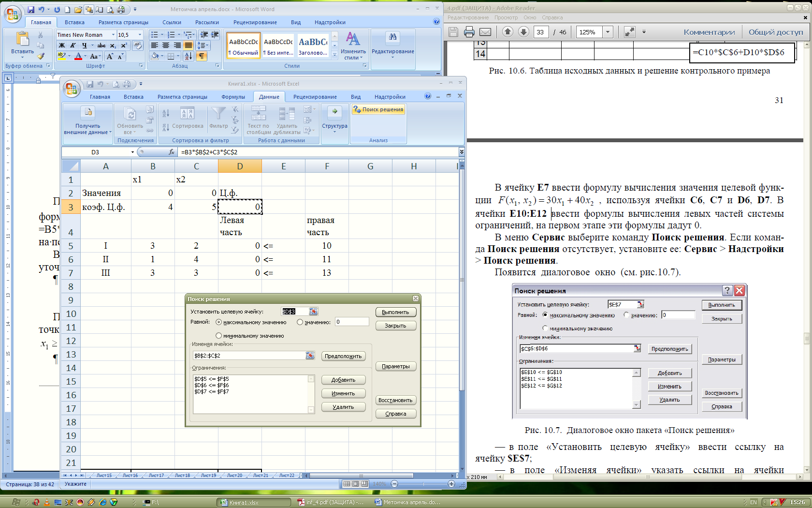Click the fx insert function icon

click(x=172, y=152)
